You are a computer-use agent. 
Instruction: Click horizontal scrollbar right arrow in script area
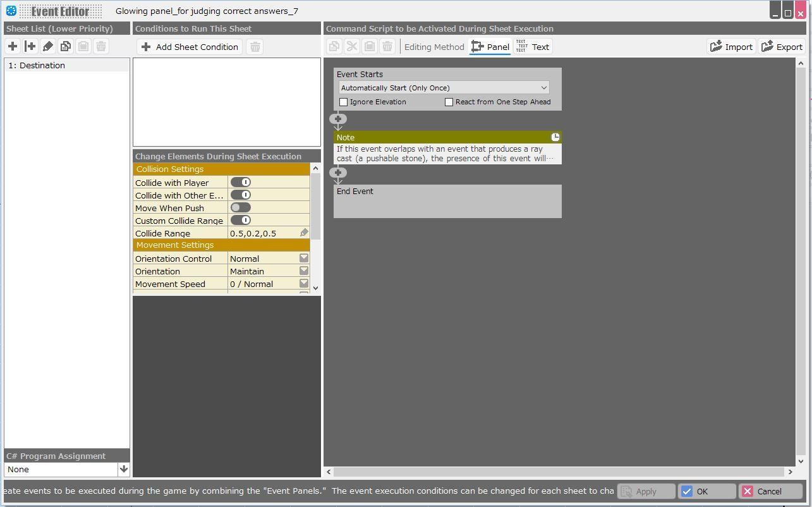click(x=790, y=472)
